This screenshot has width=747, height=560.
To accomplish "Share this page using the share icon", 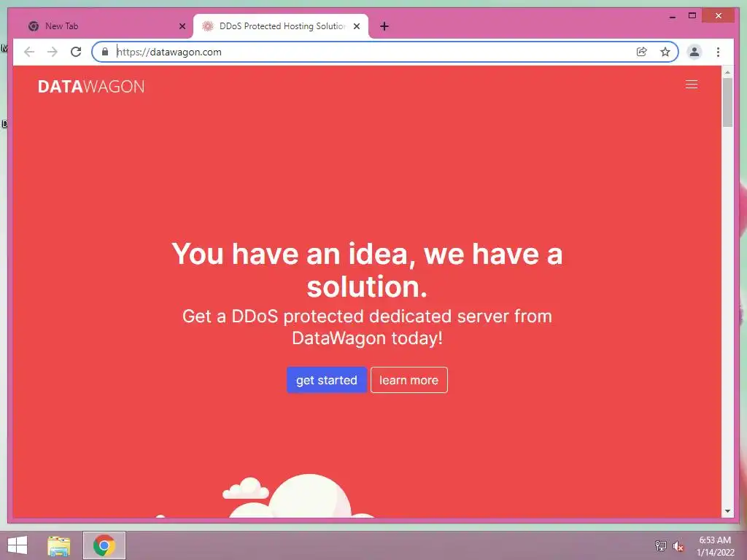I will (642, 52).
